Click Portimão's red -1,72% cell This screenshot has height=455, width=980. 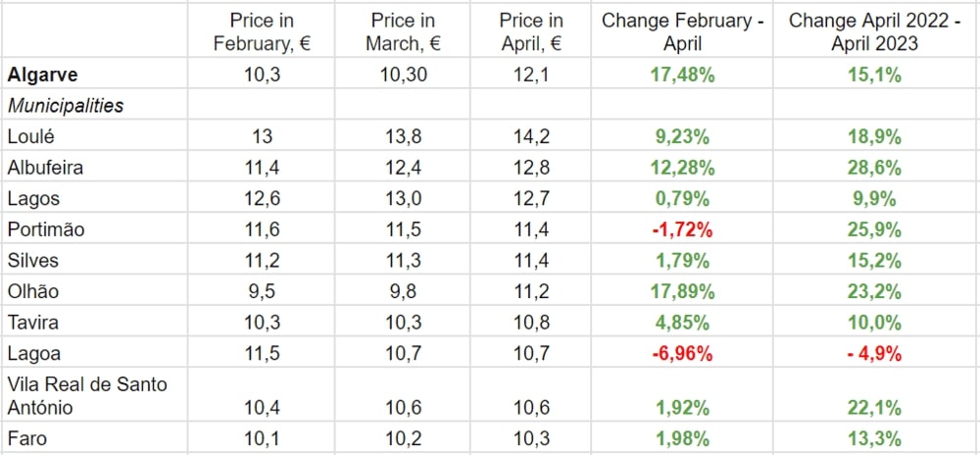(x=683, y=230)
